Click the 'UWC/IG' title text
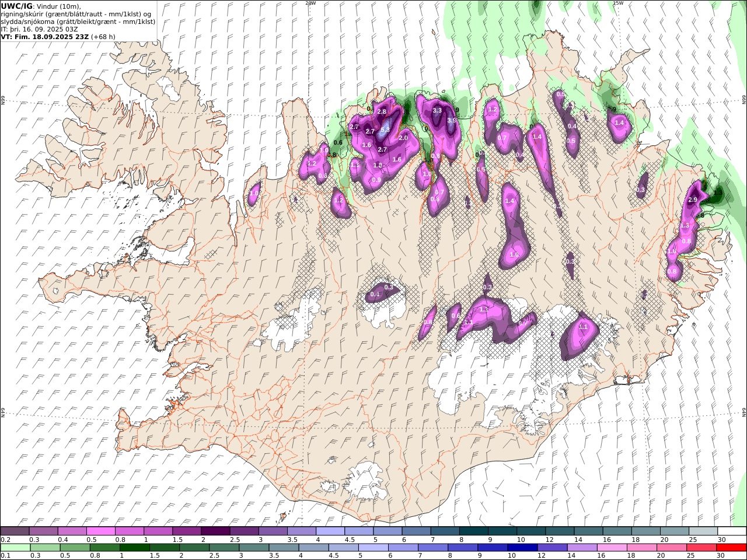The width and height of the screenshot is (747, 560). (17, 6)
